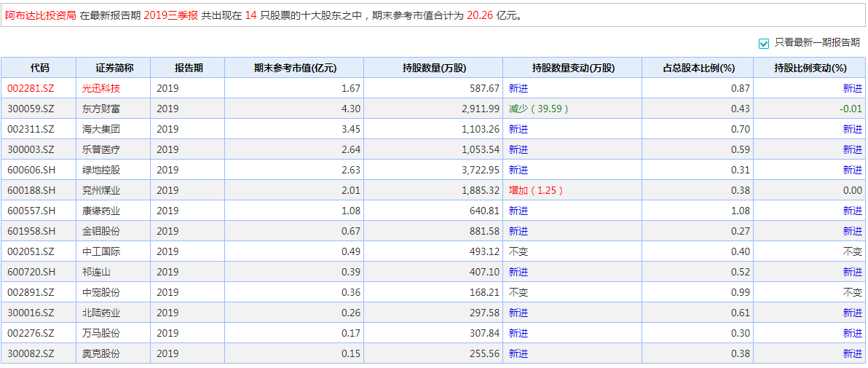Select the 乐普医疗 stock name
The image size is (868, 368).
coord(101,149)
